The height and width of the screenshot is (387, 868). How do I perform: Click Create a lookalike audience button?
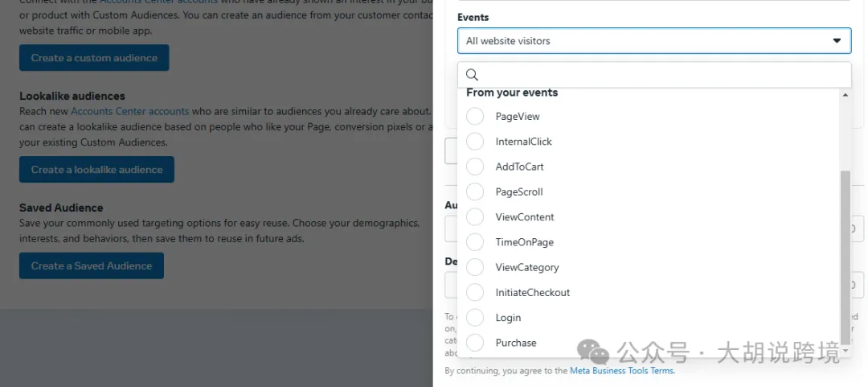coord(97,169)
